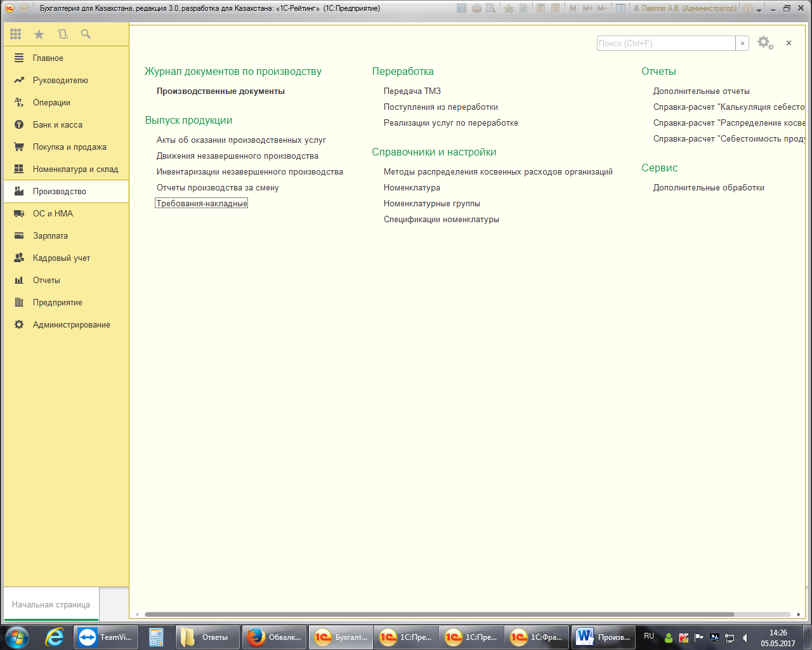This screenshot has height=650, width=812.
Task: Open Справка-расчет "Распределение косвенных"
Action: 729,123
